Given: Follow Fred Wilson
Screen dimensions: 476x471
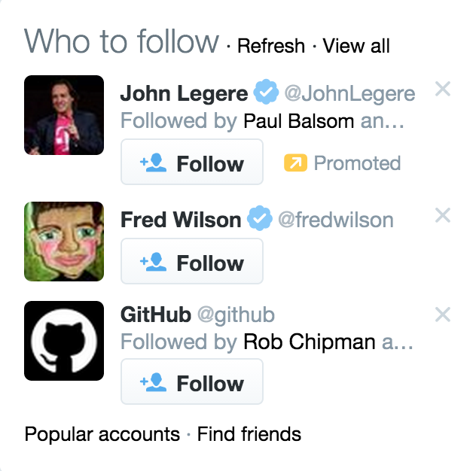Looking at the screenshot, I should tap(192, 261).
